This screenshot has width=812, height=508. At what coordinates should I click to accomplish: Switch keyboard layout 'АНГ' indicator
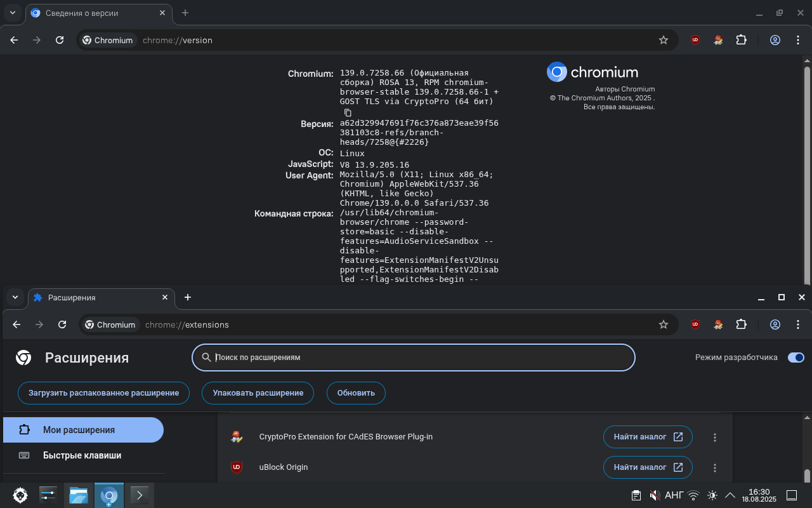click(674, 495)
